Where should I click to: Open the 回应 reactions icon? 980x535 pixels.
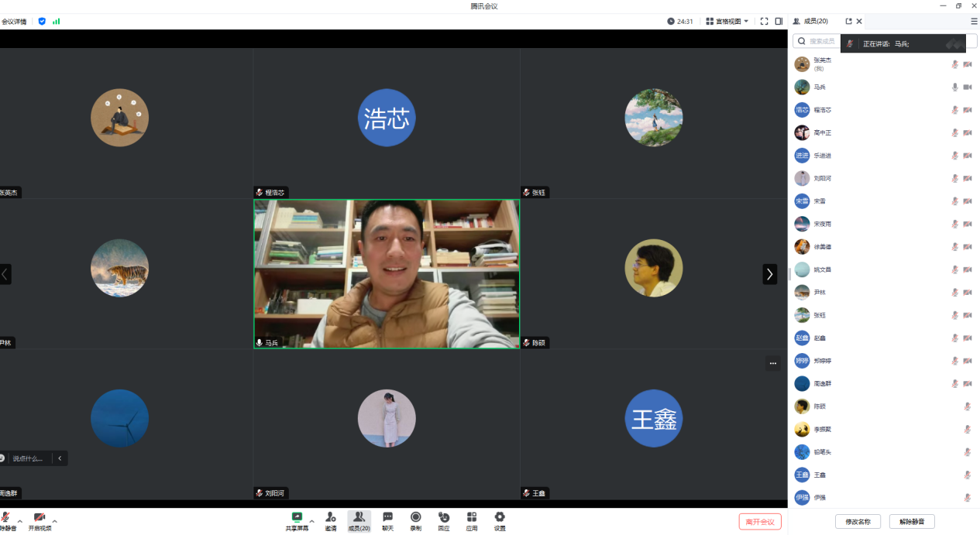pyautogui.click(x=443, y=517)
